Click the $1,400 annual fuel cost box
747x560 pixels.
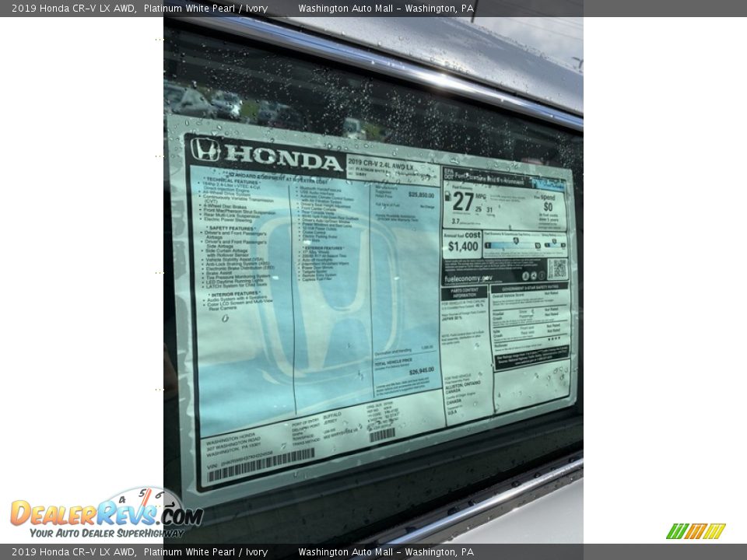point(463,246)
